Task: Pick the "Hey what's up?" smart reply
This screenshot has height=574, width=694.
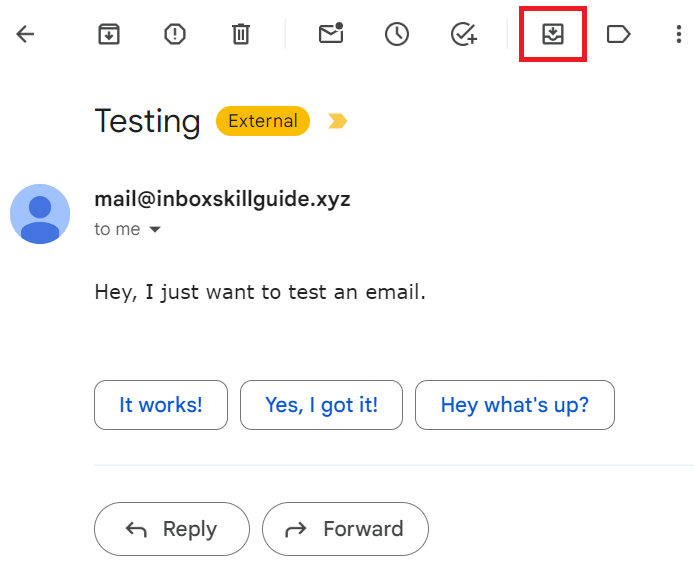Action: pyautogui.click(x=515, y=405)
